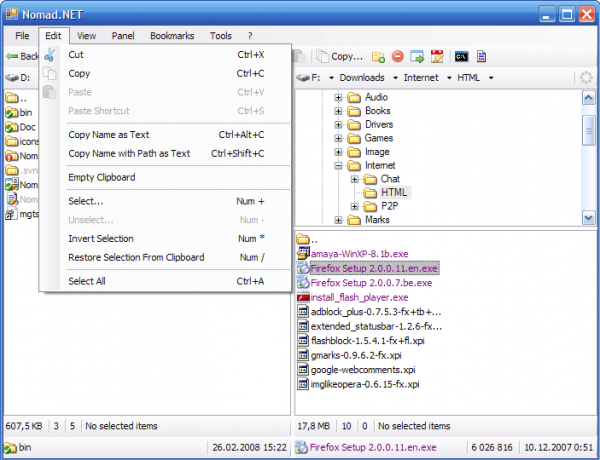This screenshot has height=460, width=600.
Task: Select install_flash_player.exe in file list
Action: tap(358, 297)
